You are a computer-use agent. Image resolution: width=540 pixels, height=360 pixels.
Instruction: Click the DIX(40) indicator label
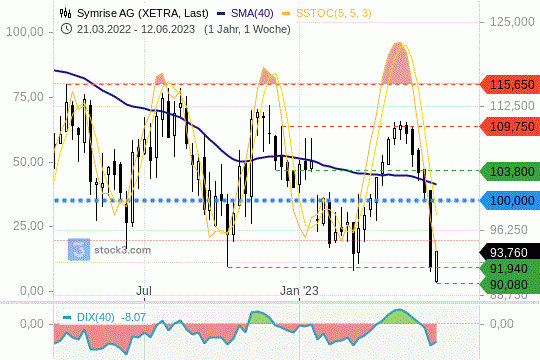(x=95, y=317)
